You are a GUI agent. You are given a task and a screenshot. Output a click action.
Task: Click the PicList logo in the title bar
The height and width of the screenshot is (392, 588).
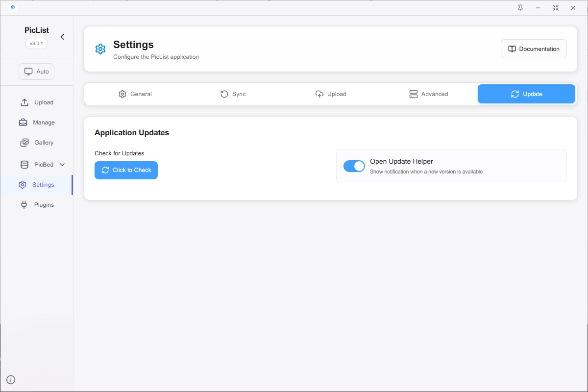coord(12,8)
